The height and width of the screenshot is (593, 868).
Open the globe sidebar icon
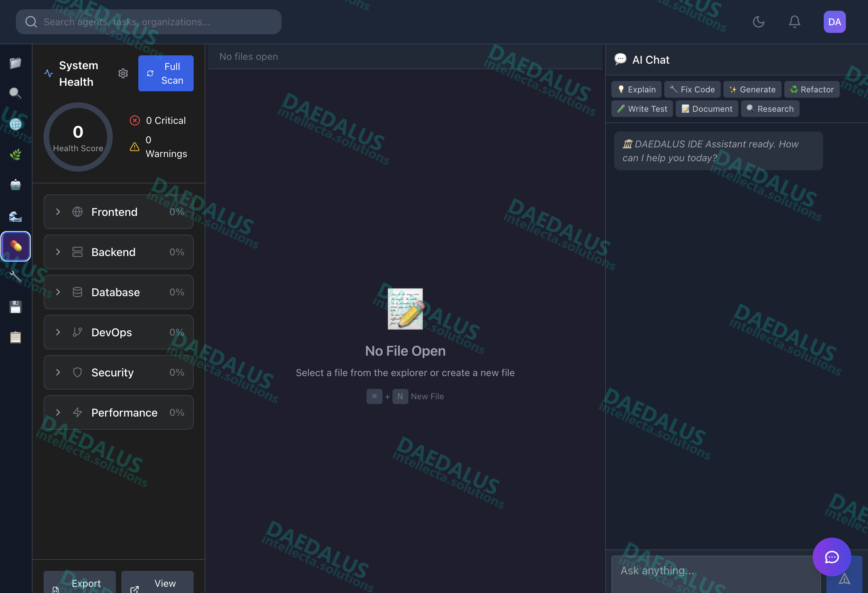(x=15, y=124)
